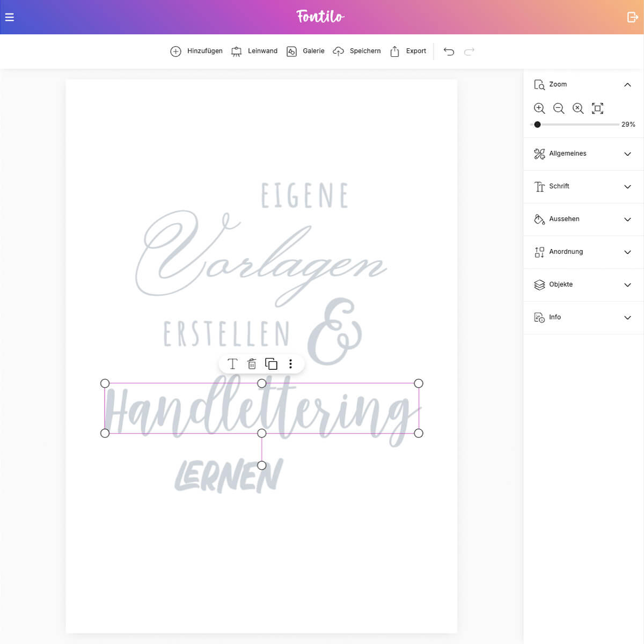Screen dimensions: 644x644
Task: Duplicate the selected text using copy icon
Action: [272, 363]
